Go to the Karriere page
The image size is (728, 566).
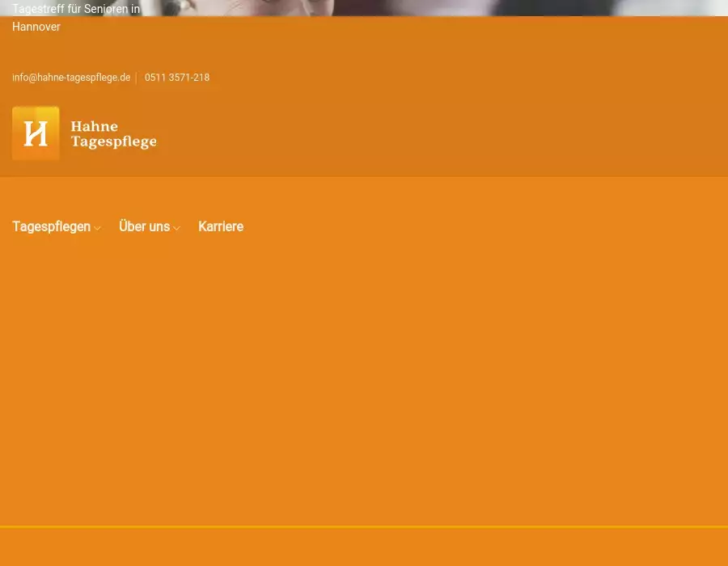[221, 226]
